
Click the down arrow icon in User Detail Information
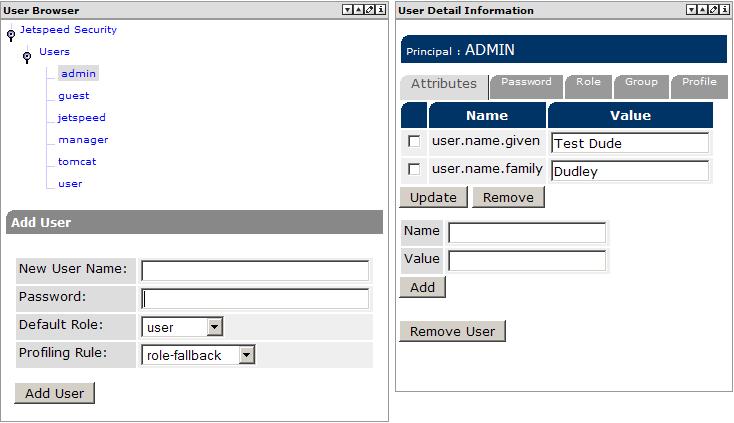[x=691, y=10]
